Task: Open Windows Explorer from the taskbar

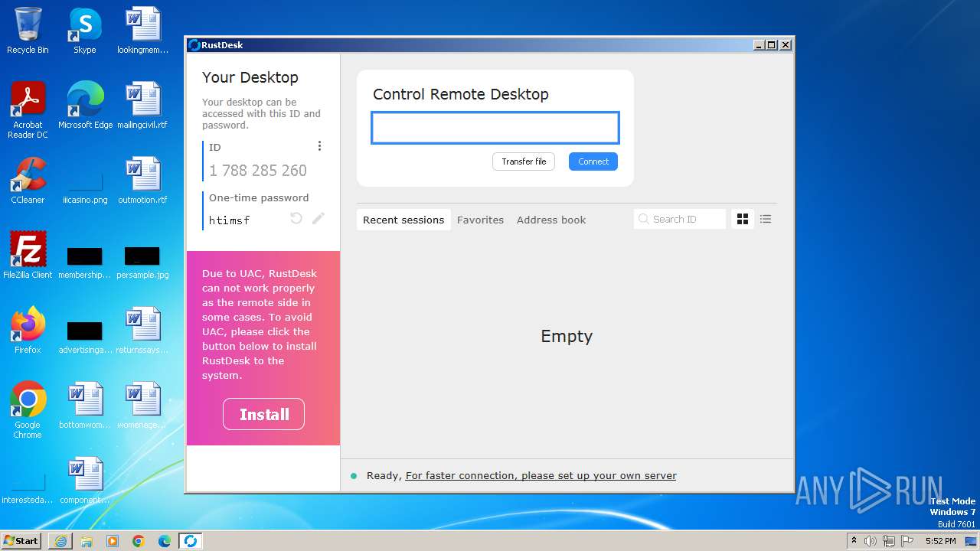Action: pos(87,541)
